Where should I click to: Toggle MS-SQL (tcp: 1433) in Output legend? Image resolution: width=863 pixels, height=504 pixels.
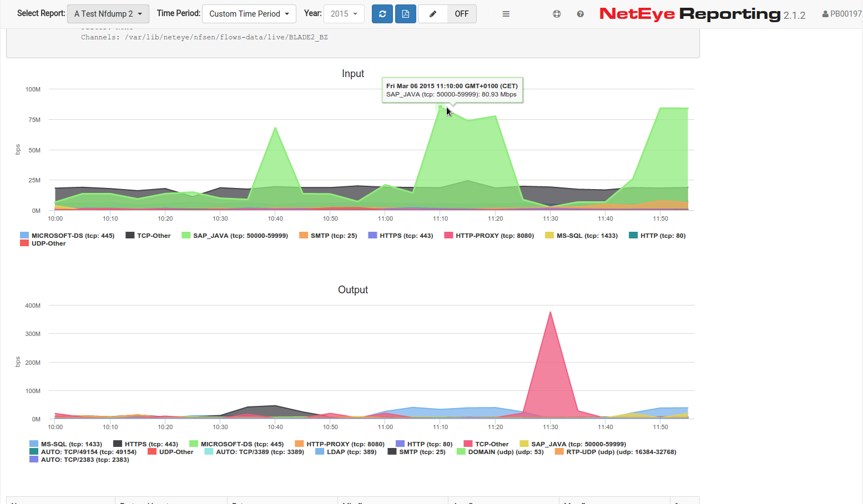[66, 444]
